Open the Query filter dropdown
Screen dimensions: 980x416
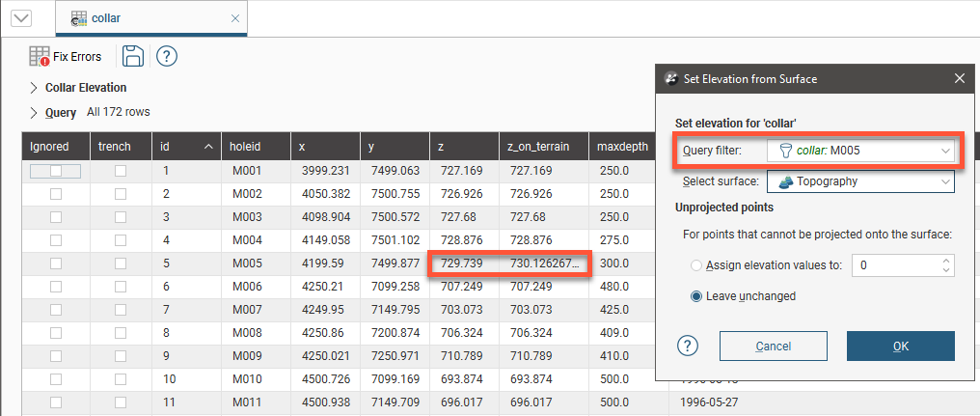[860, 152]
